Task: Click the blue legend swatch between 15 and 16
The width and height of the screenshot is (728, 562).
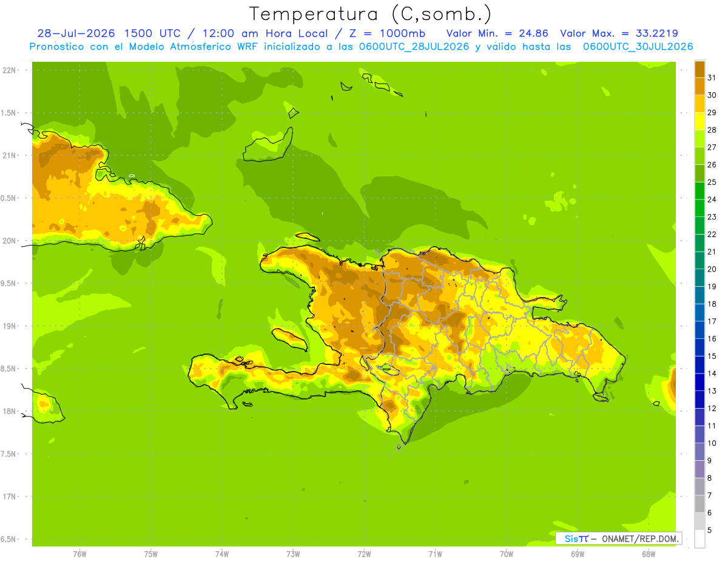Action: [699, 347]
